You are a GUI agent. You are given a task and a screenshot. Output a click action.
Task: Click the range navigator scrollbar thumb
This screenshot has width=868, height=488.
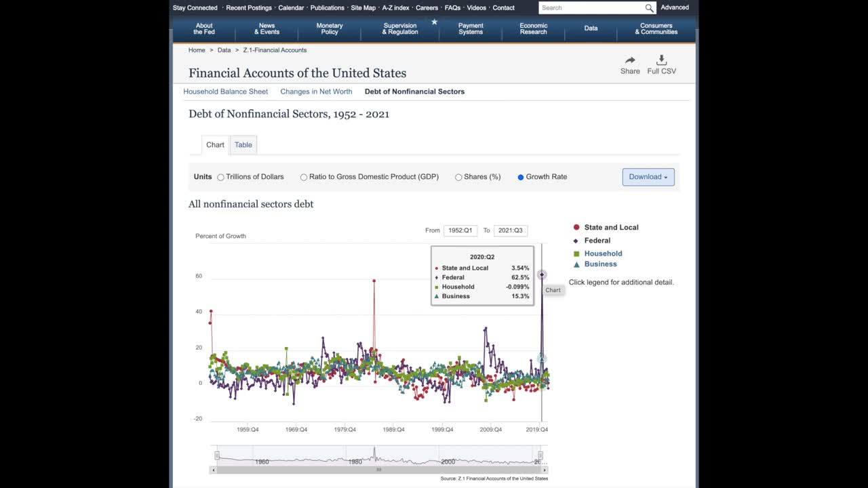pyautogui.click(x=379, y=470)
